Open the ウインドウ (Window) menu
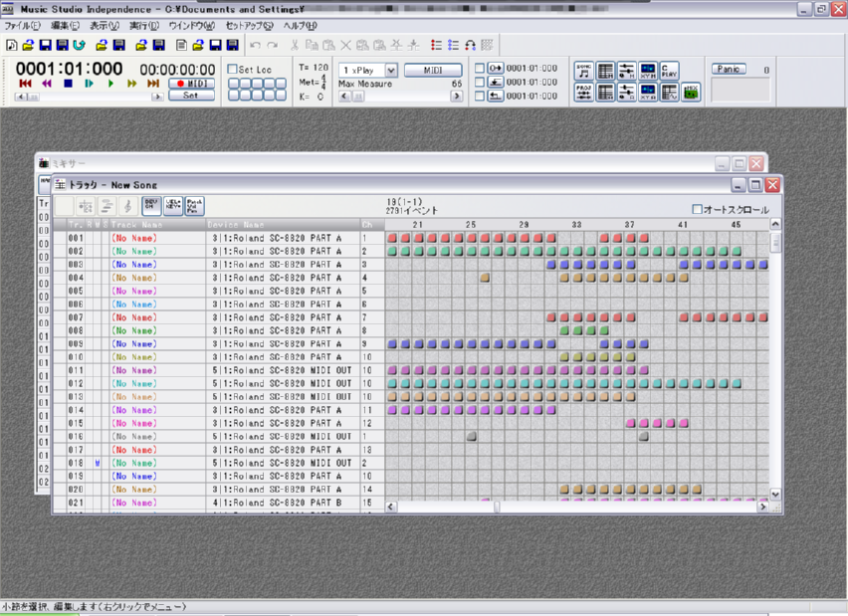Viewport: 848px width, 616px height. 191,26
